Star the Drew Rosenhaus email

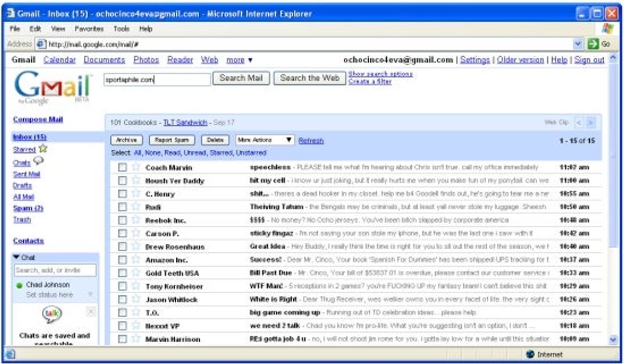point(136,246)
